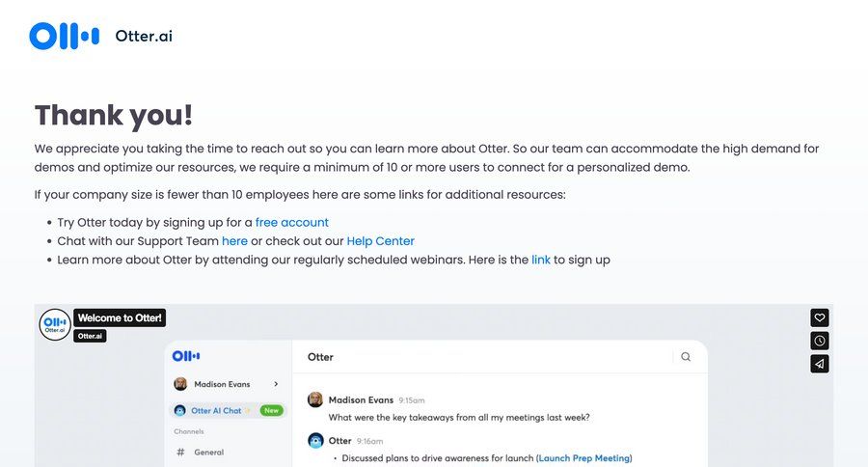868x467 pixels.
Task: Click the Otter.ai channel avatar on the video
Action: [x=55, y=324]
